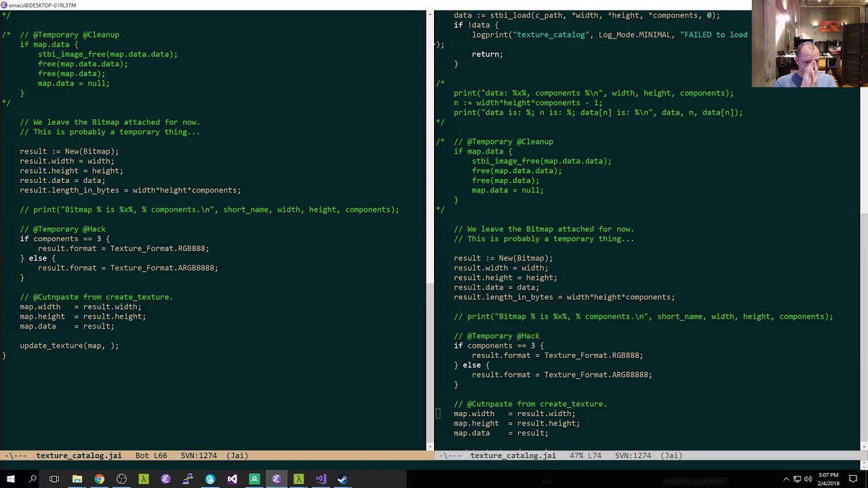868x488 pixels.
Task: Click "Bot L66" in the left mode line
Action: click(151, 455)
